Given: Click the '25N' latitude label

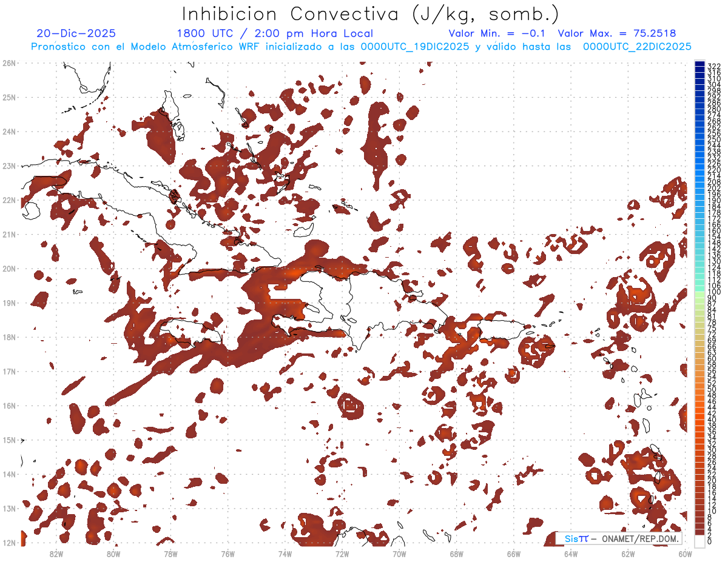Looking at the screenshot, I should 9,97.
